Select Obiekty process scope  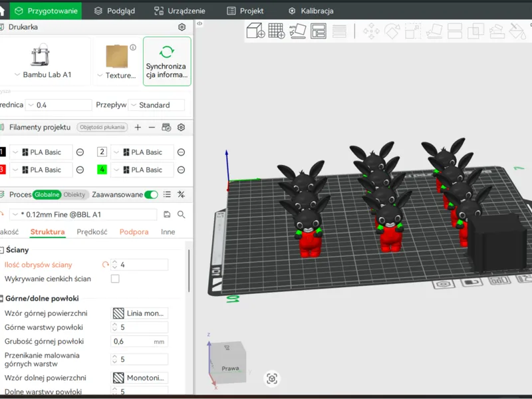pos(74,195)
